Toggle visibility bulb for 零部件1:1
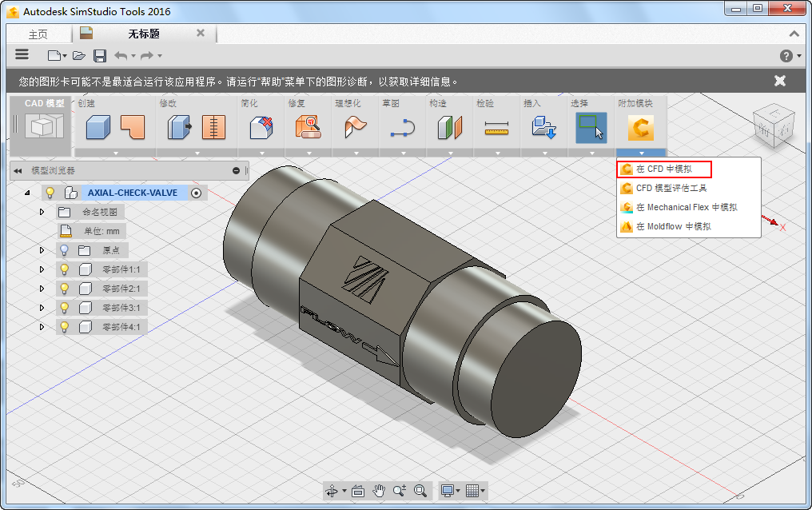Screen dimensions: 812x510 coord(65,269)
